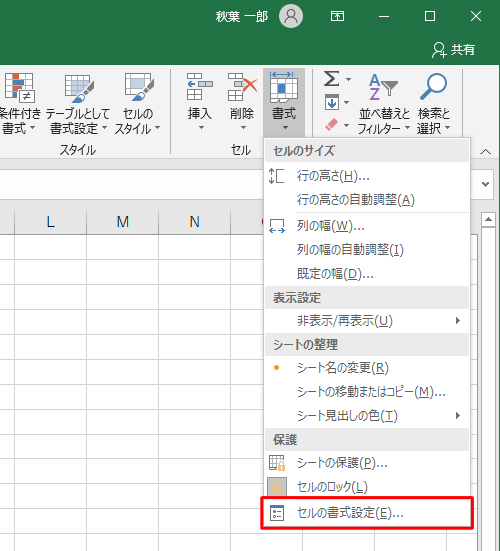
Task: Click the 共有 share button
Action: click(454, 50)
